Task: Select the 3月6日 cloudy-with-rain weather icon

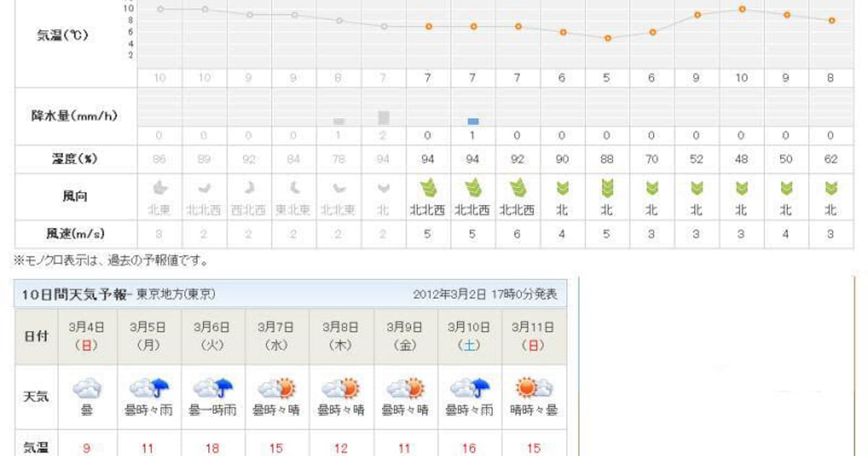Action: (212, 389)
